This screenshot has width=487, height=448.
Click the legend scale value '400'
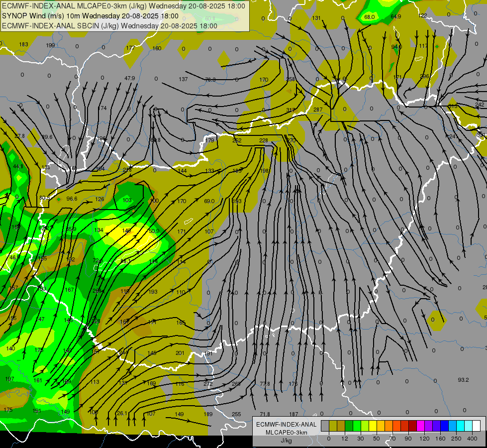472,439
